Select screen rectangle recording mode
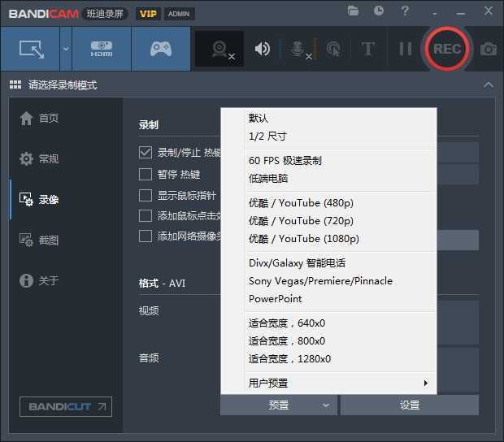The width and height of the screenshot is (504, 442). pyautogui.click(x=30, y=49)
